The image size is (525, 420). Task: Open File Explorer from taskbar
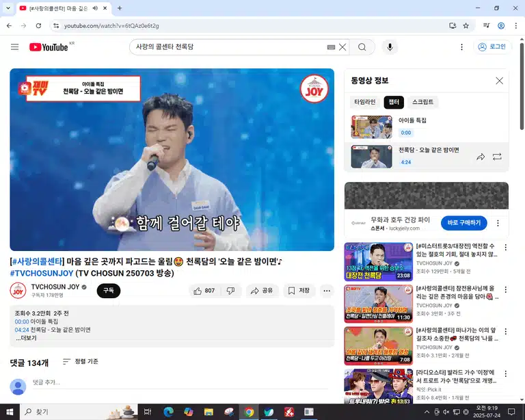point(208,412)
